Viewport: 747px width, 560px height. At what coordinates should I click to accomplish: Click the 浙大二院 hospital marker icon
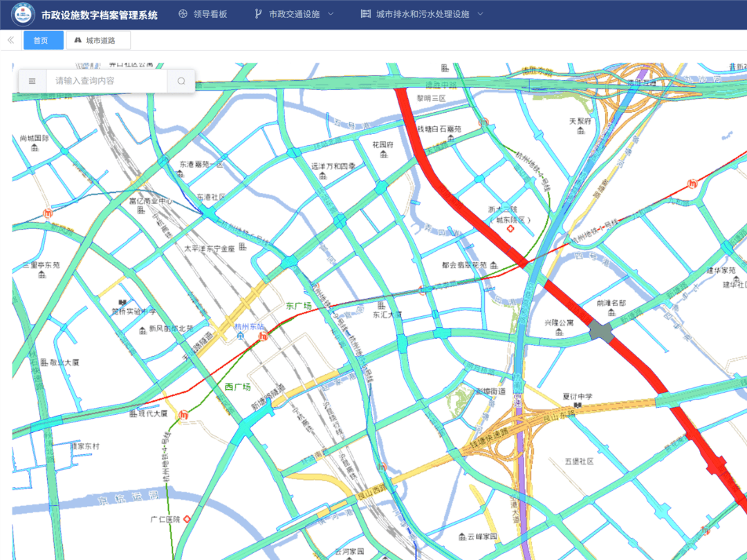pyautogui.click(x=510, y=229)
